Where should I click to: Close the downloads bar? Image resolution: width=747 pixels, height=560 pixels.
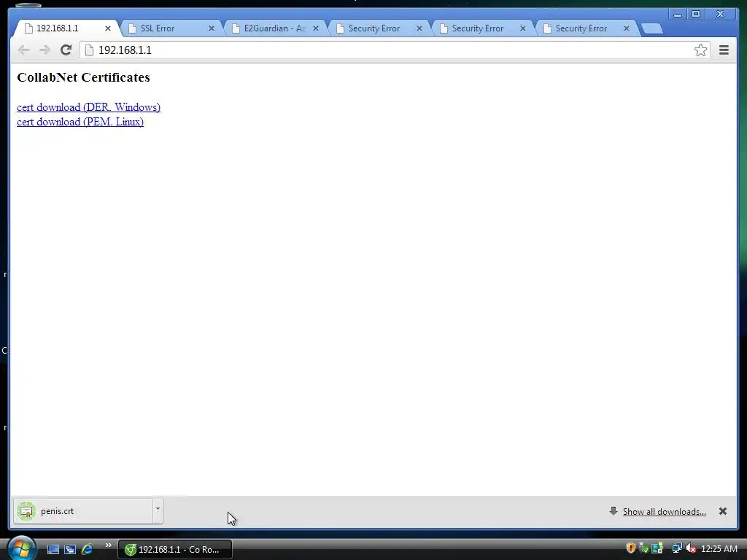click(723, 511)
